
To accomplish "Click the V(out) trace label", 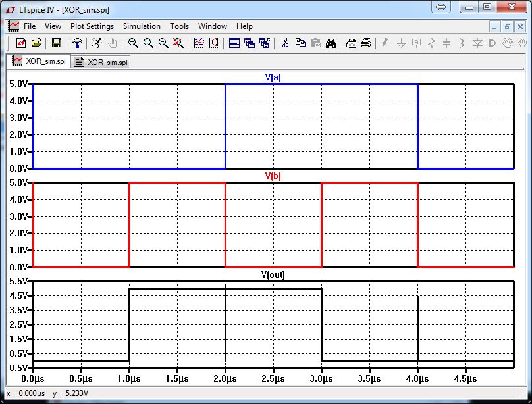I will (273, 274).
